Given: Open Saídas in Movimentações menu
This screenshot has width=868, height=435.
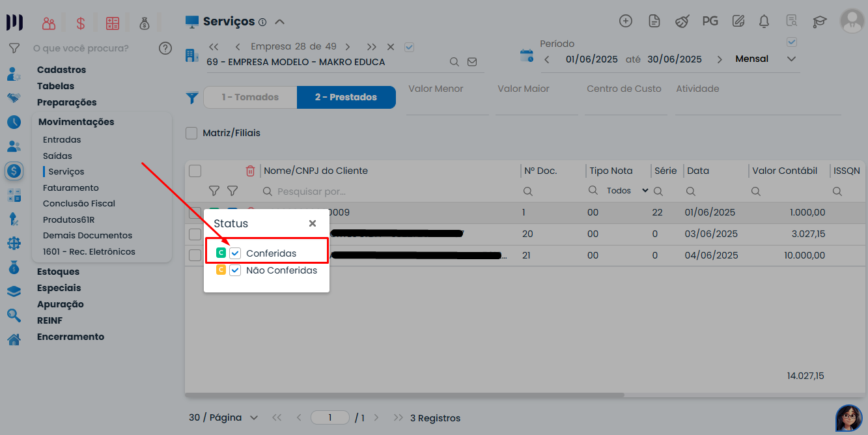Looking at the screenshot, I should pyautogui.click(x=57, y=156).
